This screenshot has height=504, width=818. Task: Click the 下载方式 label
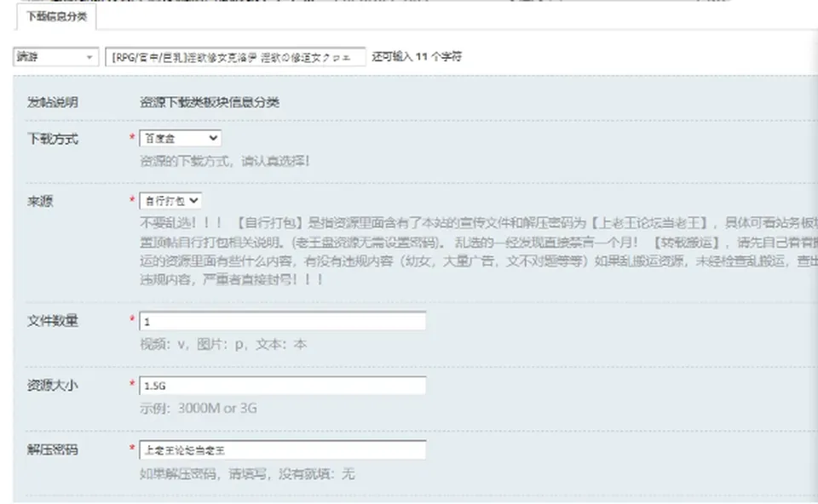(x=52, y=139)
